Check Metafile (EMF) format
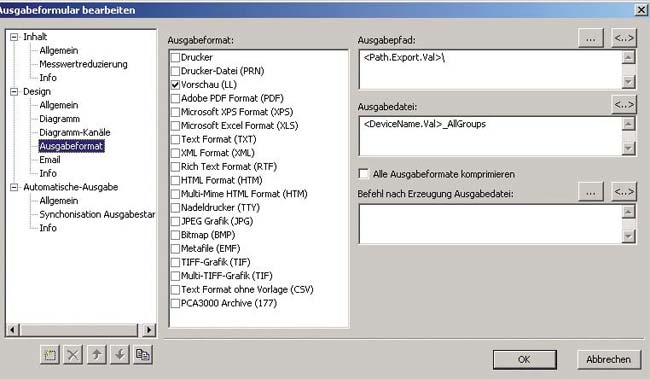650x379 pixels. coord(175,249)
